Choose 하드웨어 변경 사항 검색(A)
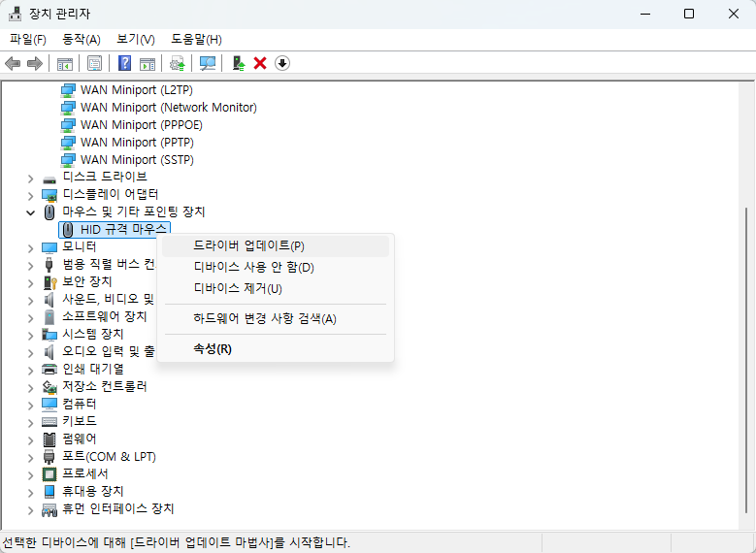 coord(276,318)
